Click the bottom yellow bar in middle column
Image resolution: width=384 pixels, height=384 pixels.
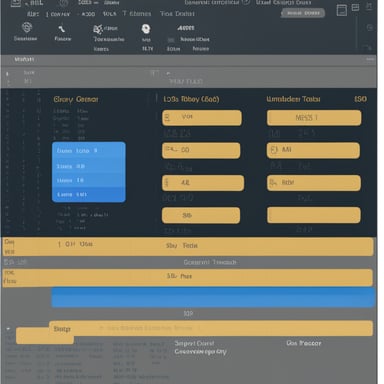[201, 215]
